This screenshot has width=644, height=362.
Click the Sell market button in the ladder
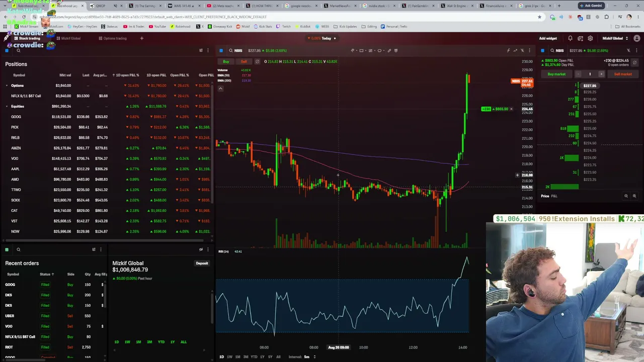[x=623, y=74]
